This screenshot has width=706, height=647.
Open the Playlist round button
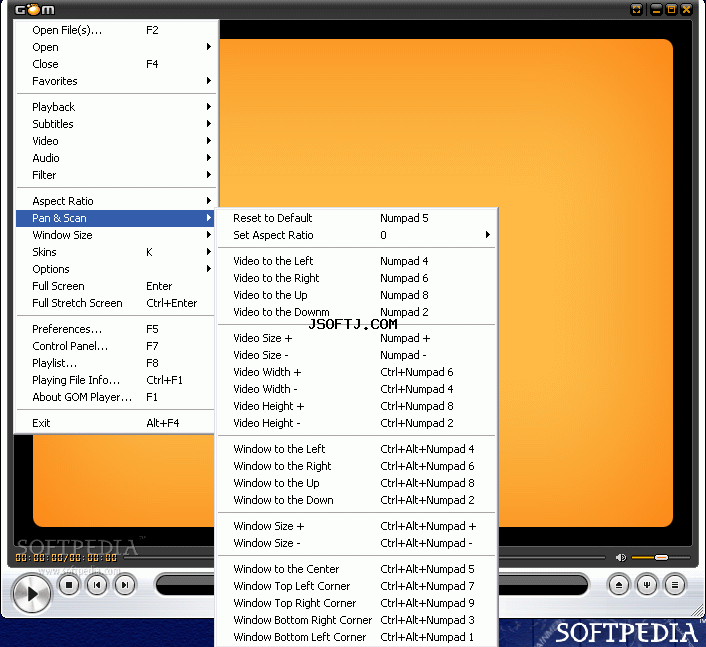coord(674,585)
